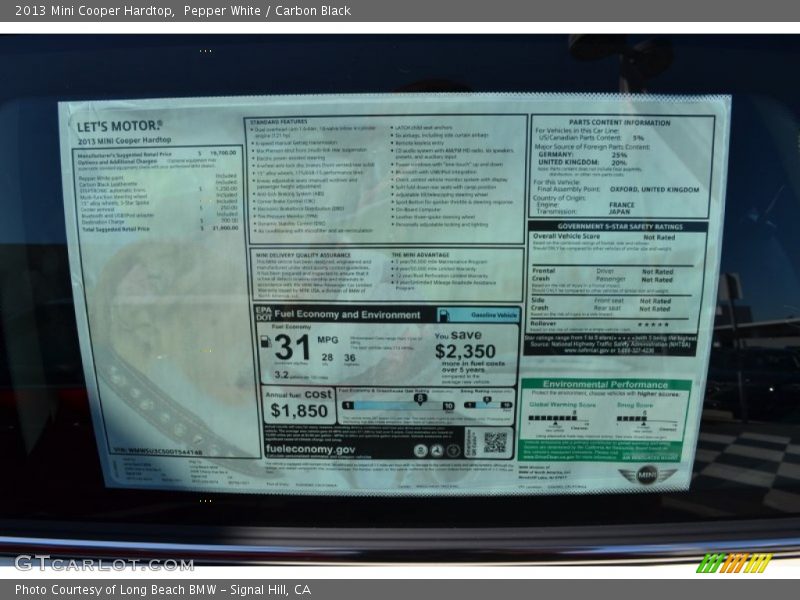Click the '28' city MPG value

tap(327, 357)
